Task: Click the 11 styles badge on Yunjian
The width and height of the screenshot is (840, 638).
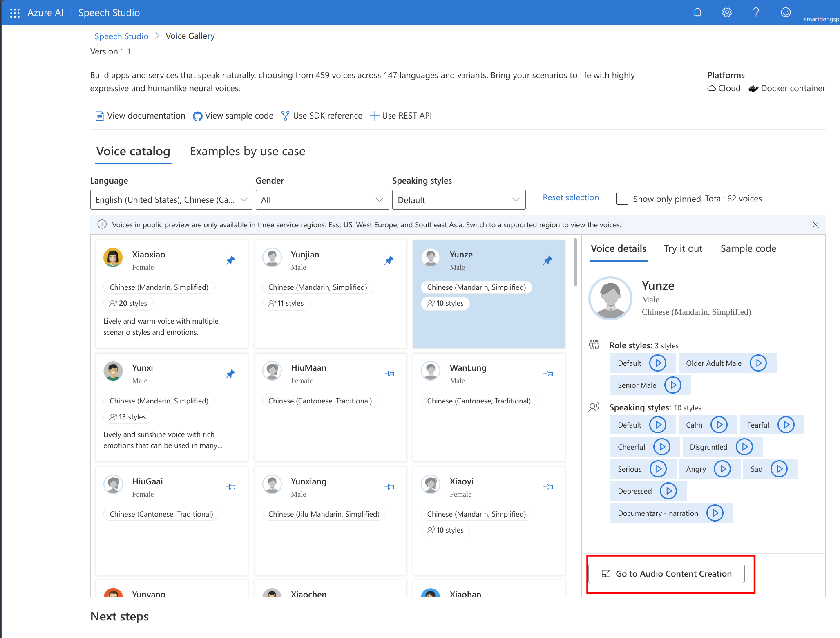Action: [286, 303]
